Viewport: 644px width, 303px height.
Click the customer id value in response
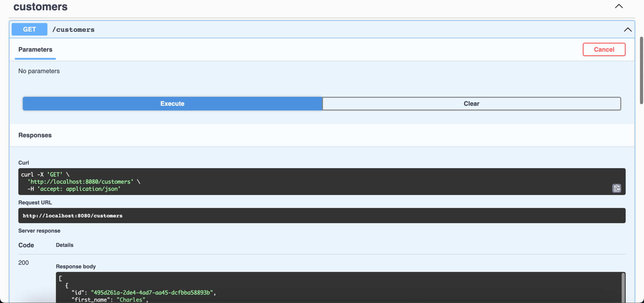(152, 293)
